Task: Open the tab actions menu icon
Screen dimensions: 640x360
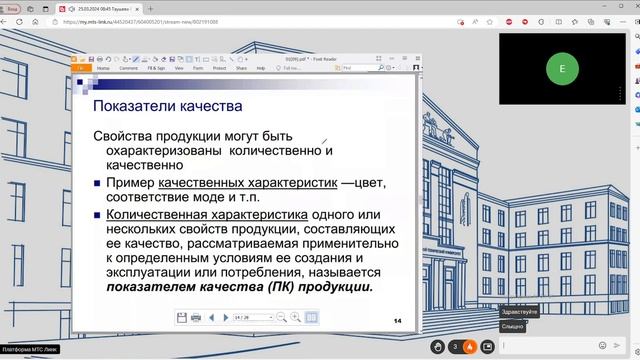Action: (x=45, y=9)
